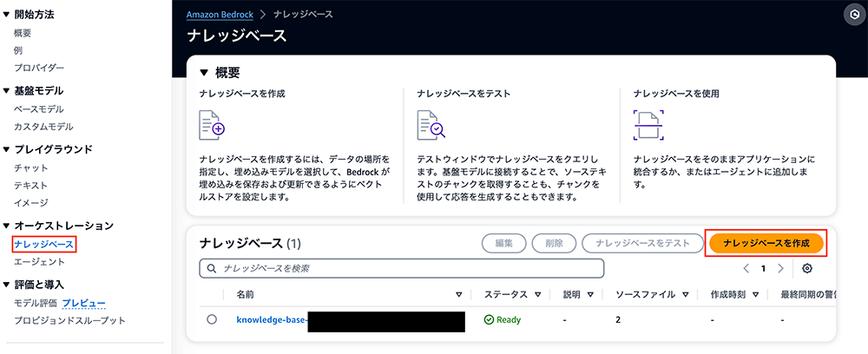Open ベースモデル in the sidebar

(39, 109)
